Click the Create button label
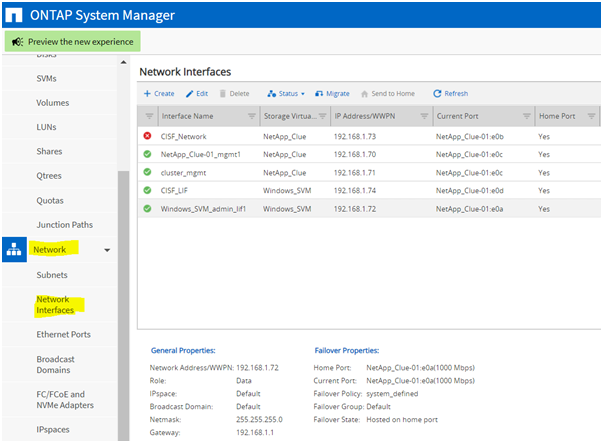The width and height of the screenshot is (603, 443). point(164,93)
